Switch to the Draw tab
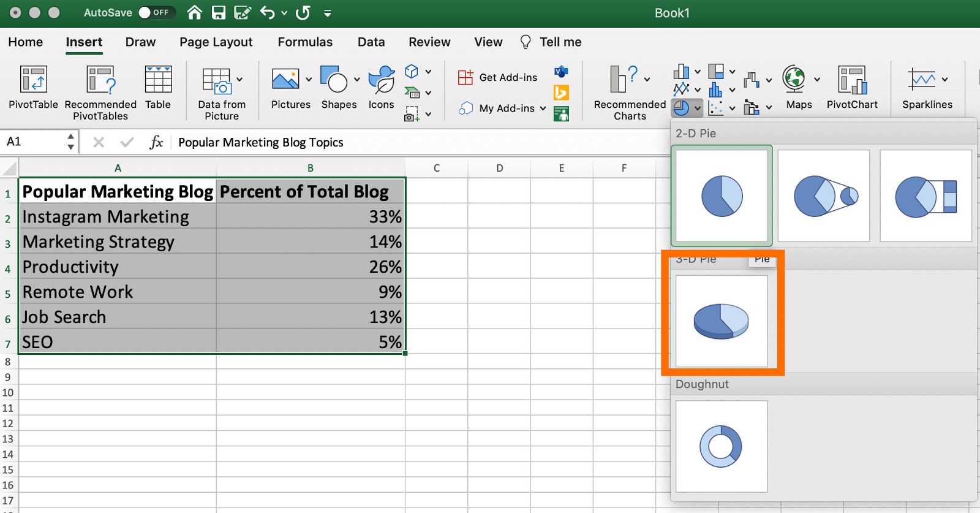980x513 pixels. (x=140, y=42)
